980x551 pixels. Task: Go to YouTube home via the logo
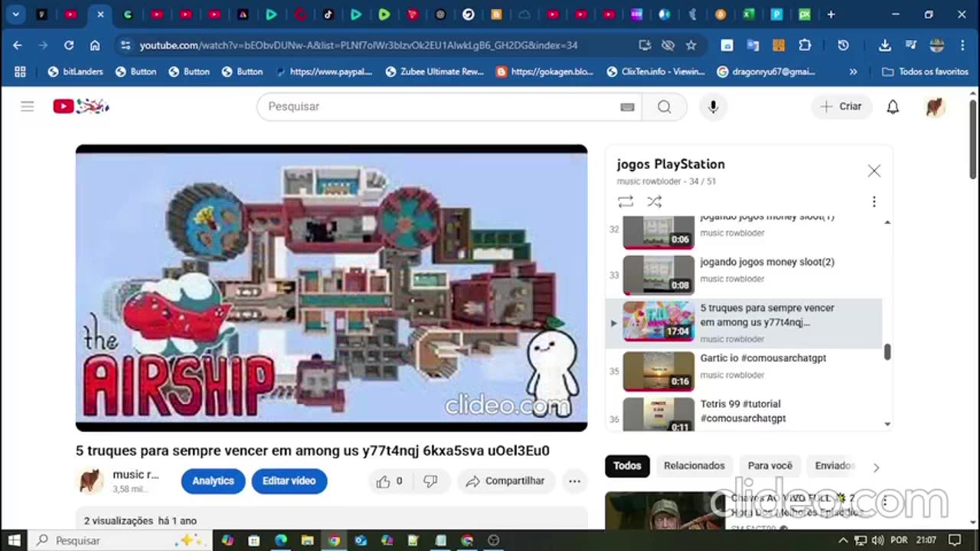point(80,106)
